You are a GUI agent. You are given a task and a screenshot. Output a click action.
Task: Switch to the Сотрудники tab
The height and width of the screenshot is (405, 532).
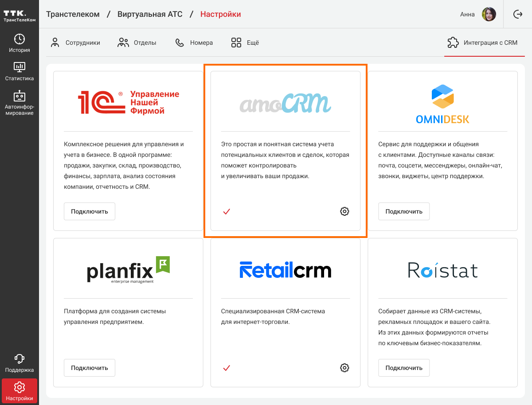click(x=75, y=43)
